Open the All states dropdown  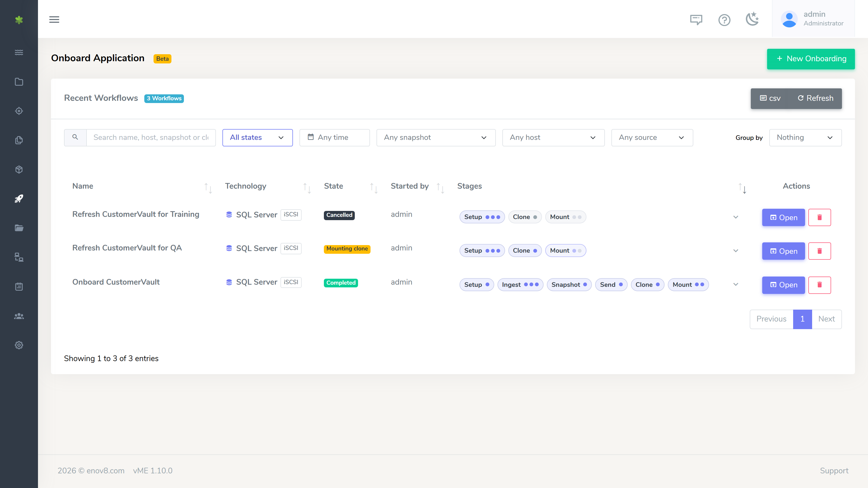[257, 137]
